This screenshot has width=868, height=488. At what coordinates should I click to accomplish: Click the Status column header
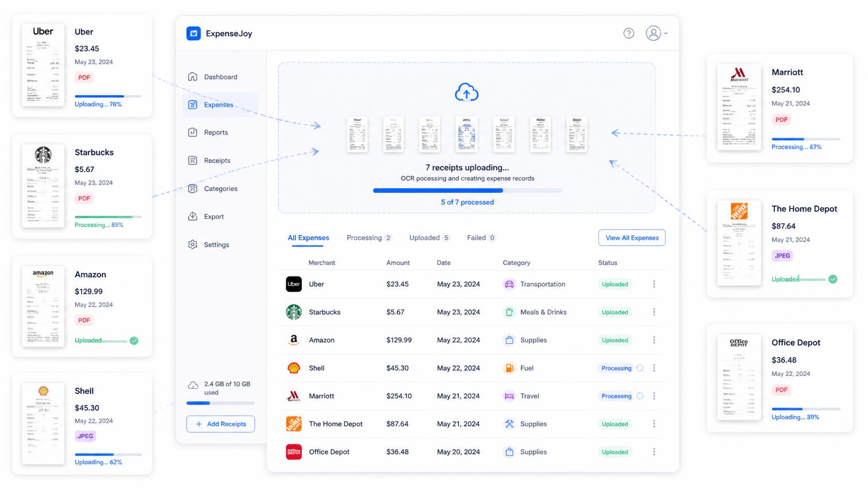(608, 263)
